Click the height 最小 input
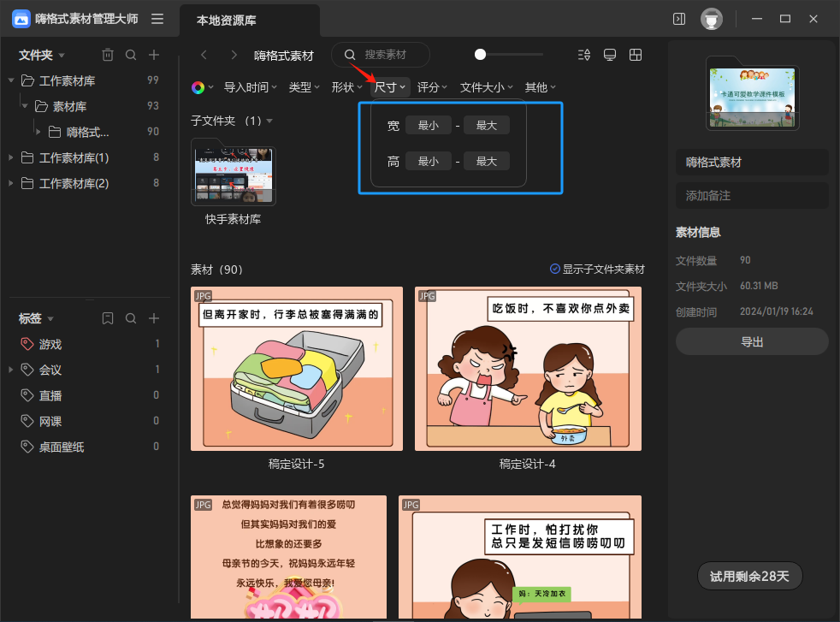840x622 pixels. click(428, 161)
